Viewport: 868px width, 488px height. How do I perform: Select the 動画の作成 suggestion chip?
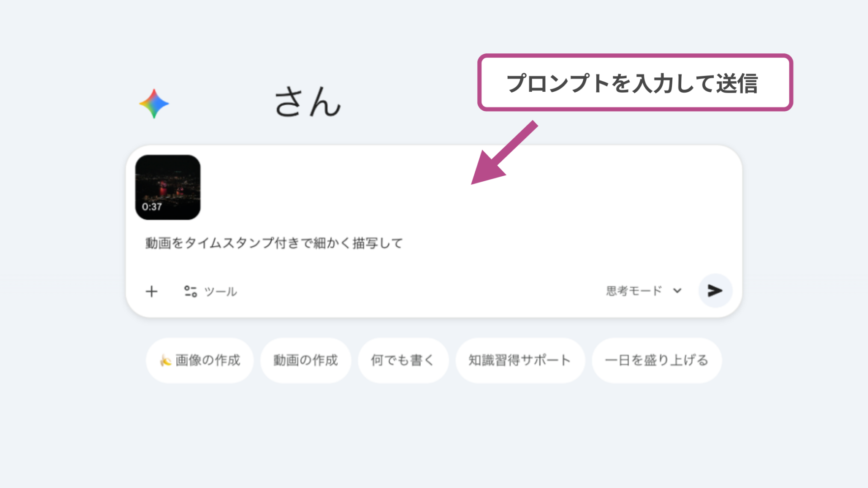306,360
